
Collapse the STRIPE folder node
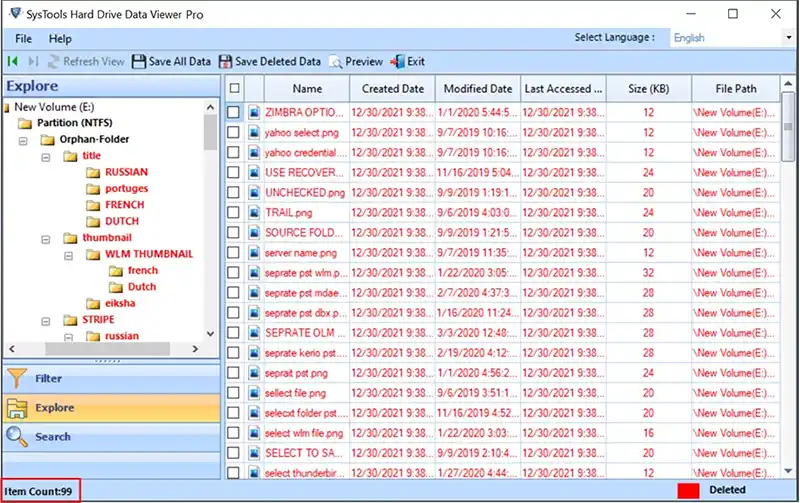click(46, 321)
